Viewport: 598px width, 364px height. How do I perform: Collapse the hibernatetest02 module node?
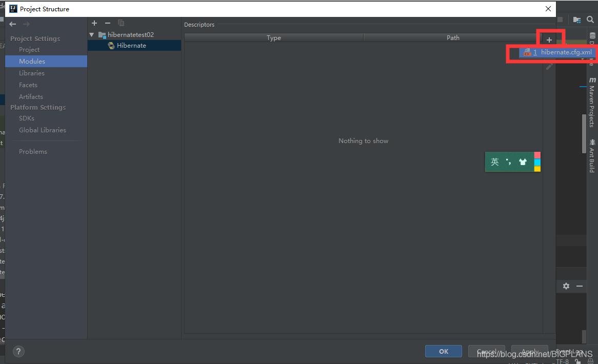pos(91,35)
